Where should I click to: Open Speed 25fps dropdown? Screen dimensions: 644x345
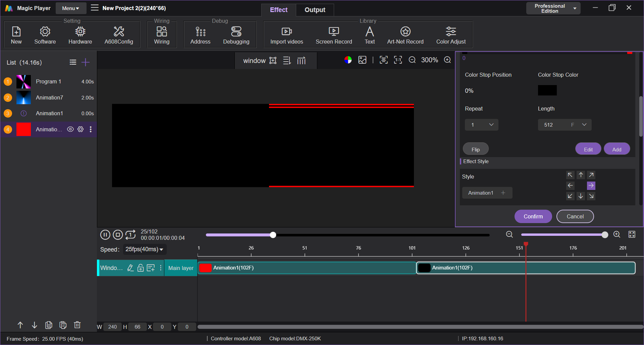[145, 249]
